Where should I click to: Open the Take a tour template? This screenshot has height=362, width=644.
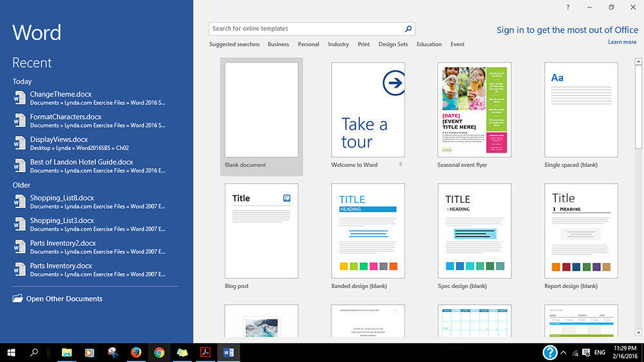click(x=368, y=110)
